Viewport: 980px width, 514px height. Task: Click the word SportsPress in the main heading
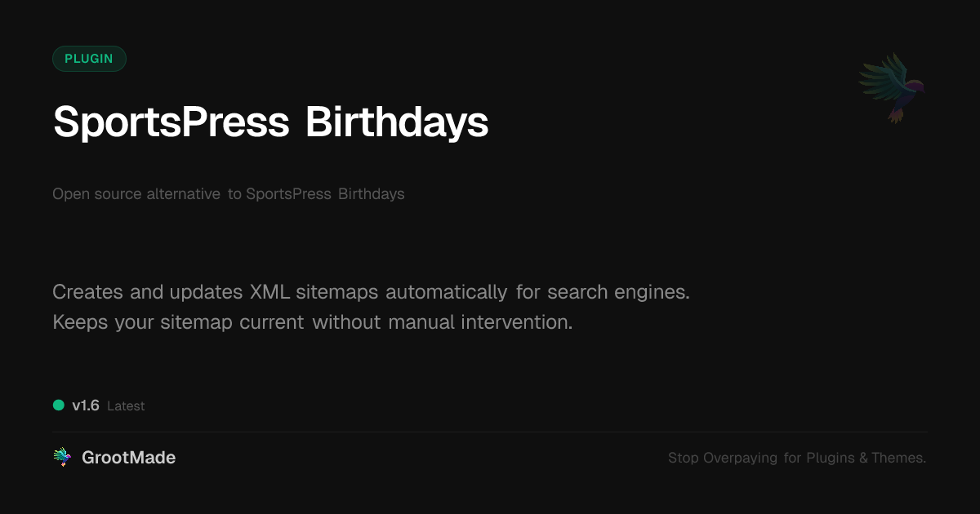(x=171, y=122)
